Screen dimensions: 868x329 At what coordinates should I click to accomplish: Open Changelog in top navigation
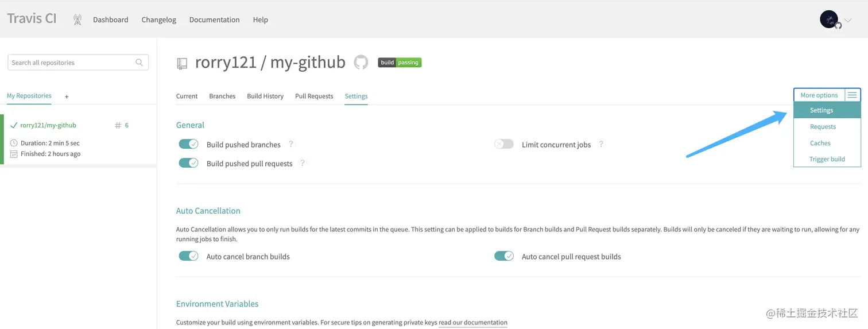tap(159, 20)
